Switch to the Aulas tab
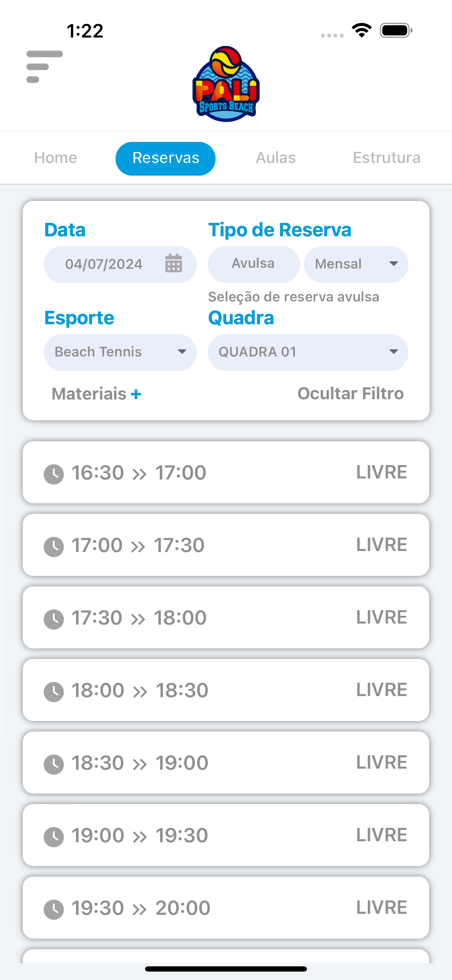The image size is (452, 980). tap(276, 158)
